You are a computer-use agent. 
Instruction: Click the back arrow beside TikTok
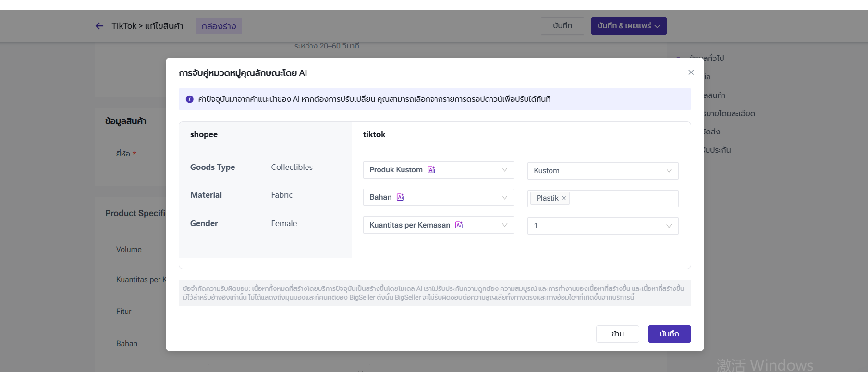(x=99, y=26)
